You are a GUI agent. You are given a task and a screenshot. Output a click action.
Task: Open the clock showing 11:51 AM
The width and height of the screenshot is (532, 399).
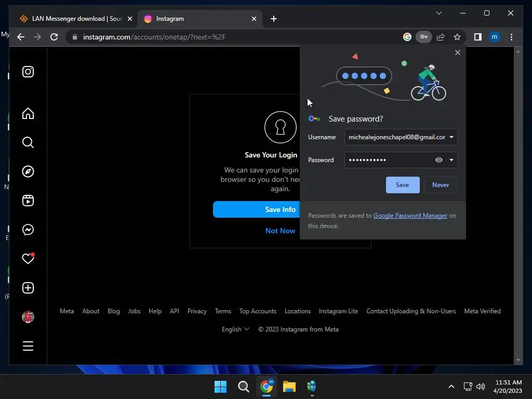(508, 387)
